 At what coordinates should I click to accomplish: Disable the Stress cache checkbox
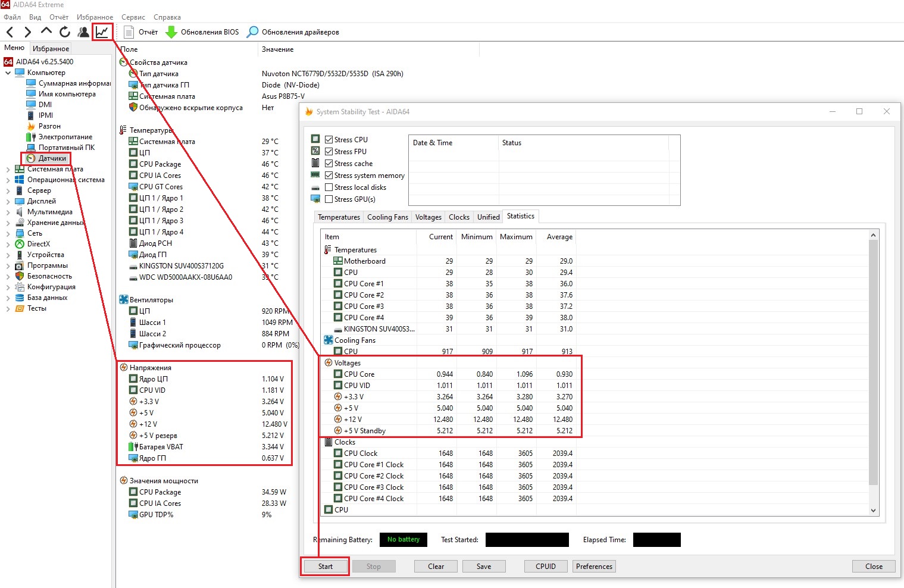pyautogui.click(x=329, y=164)
